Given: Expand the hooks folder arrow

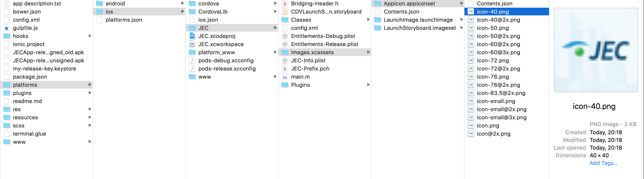Looking at the screenshot, I should [x=90, y=36].
